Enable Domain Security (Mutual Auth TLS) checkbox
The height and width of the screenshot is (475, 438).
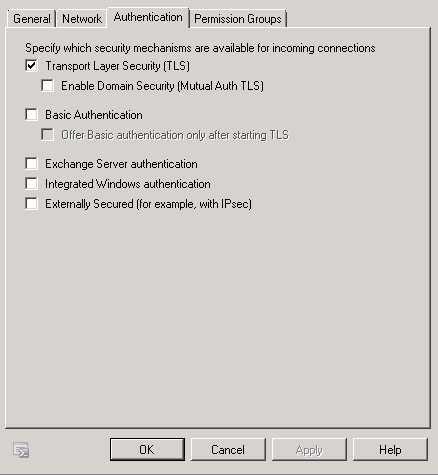47,86
